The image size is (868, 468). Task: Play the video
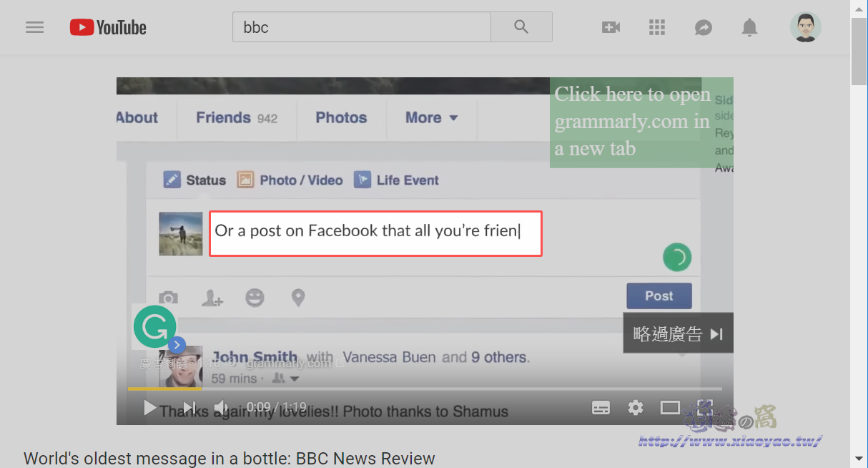(x=149, y=408)
